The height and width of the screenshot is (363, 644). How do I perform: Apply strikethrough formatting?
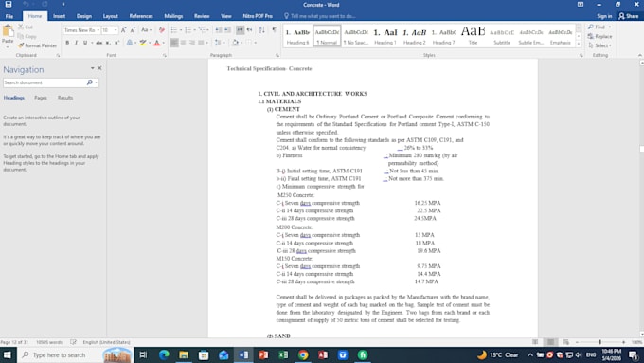[99, 43]
